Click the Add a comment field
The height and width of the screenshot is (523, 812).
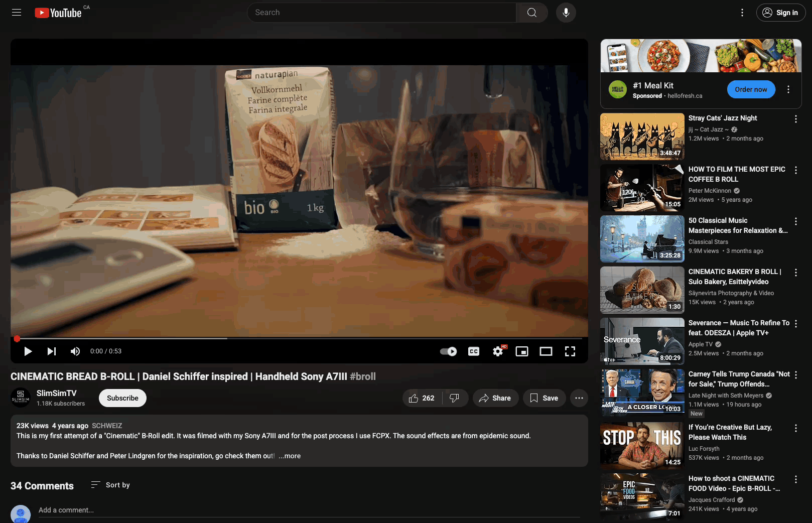pos(309,510)
